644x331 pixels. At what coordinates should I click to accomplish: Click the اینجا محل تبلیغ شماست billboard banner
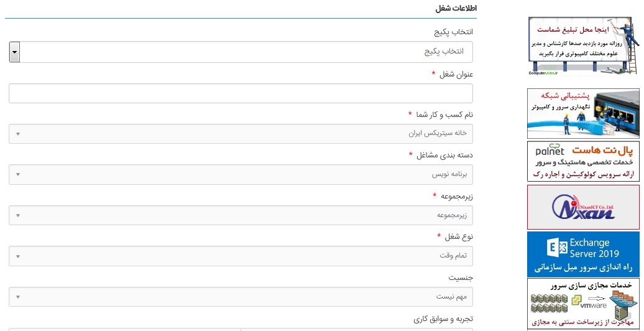point(583,46)
